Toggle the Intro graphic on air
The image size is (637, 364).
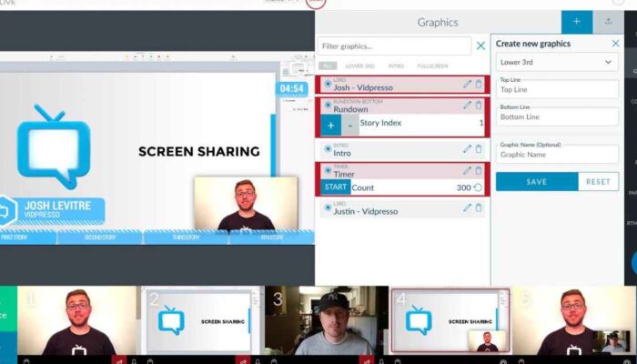(328, 149)
